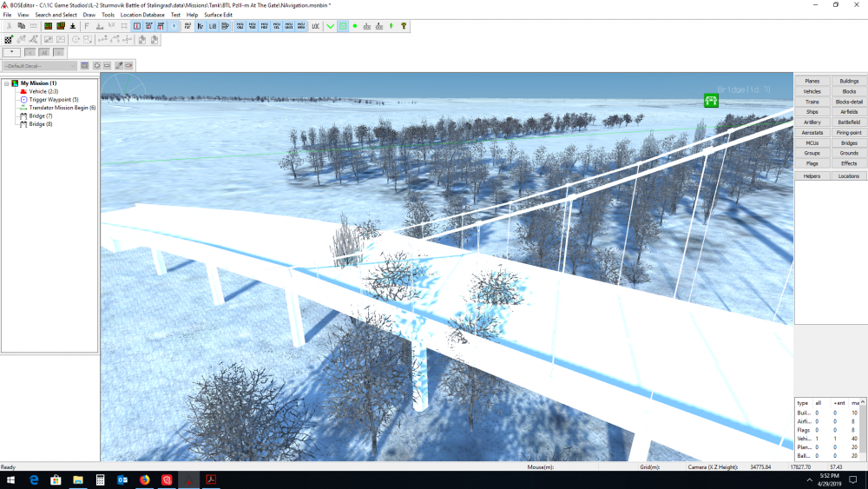Image resolution: width=868 pixels, height=489 pixels.
Task: Click the checkered icon with green plus
Action: click(9, 39)
